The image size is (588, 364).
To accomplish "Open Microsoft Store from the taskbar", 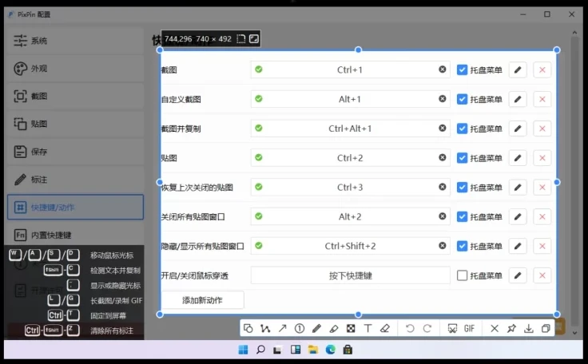I will pyautogui.click(x=348, y=350).
